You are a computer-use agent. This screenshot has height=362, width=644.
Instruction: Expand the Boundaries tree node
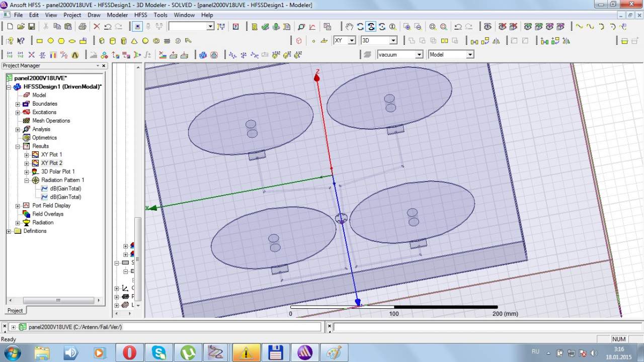pos(18,104)
